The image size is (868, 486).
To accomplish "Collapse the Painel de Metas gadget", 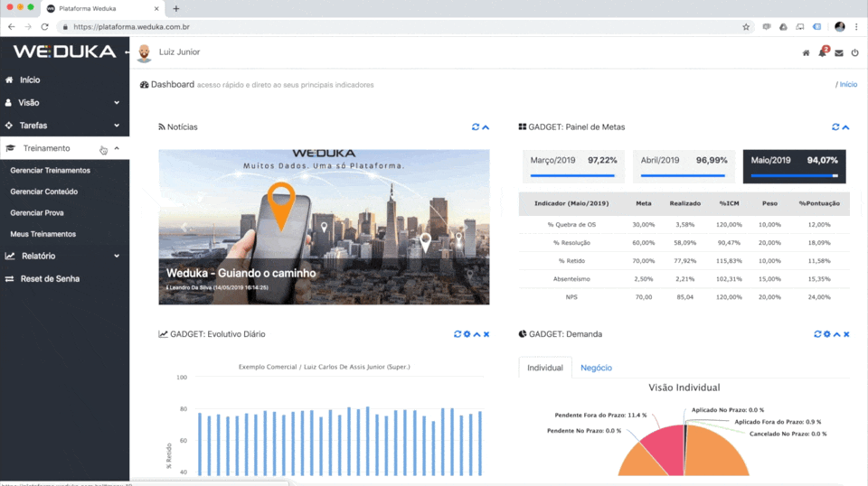I will (846, 127).
